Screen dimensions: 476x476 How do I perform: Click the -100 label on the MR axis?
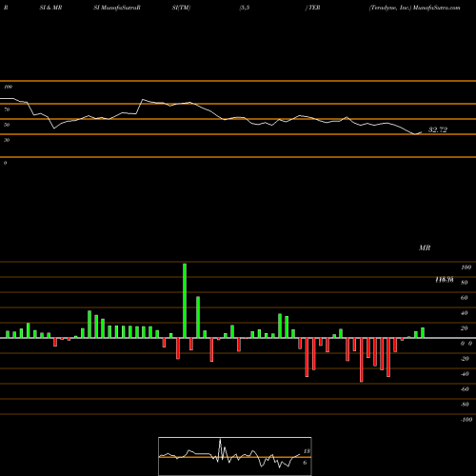466,420
